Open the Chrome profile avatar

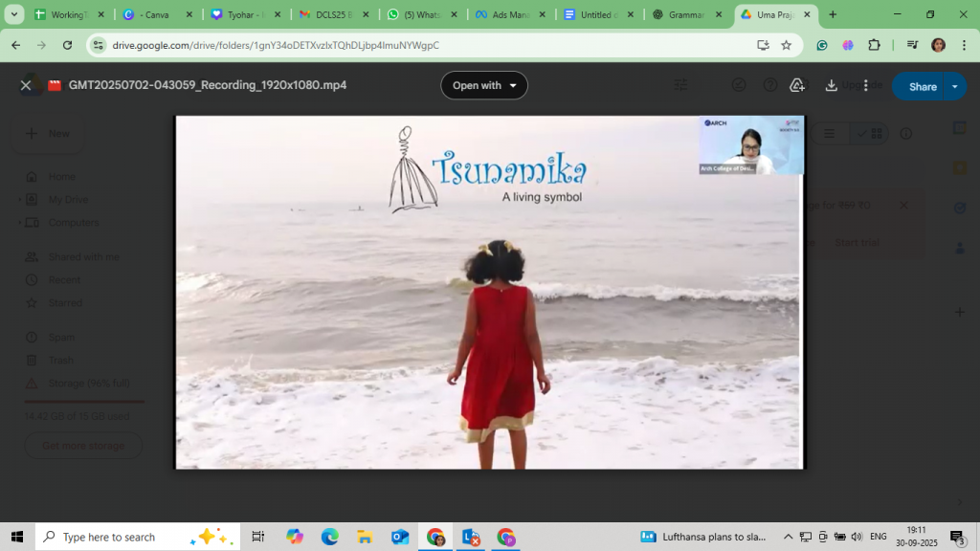click(938, 45)
